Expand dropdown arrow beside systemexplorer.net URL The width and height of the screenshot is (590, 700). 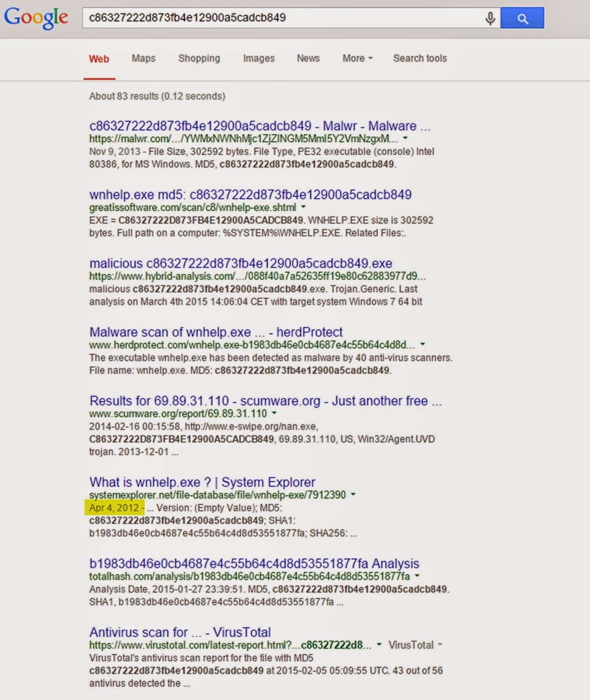coord(353,494)
